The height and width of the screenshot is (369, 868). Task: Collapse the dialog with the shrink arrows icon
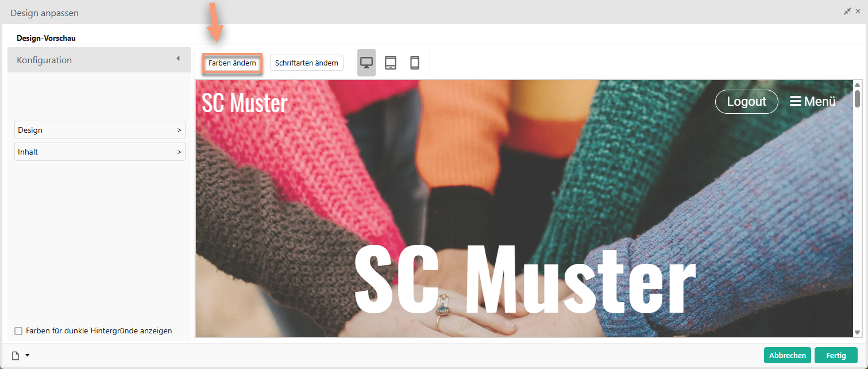pos(847,11)
